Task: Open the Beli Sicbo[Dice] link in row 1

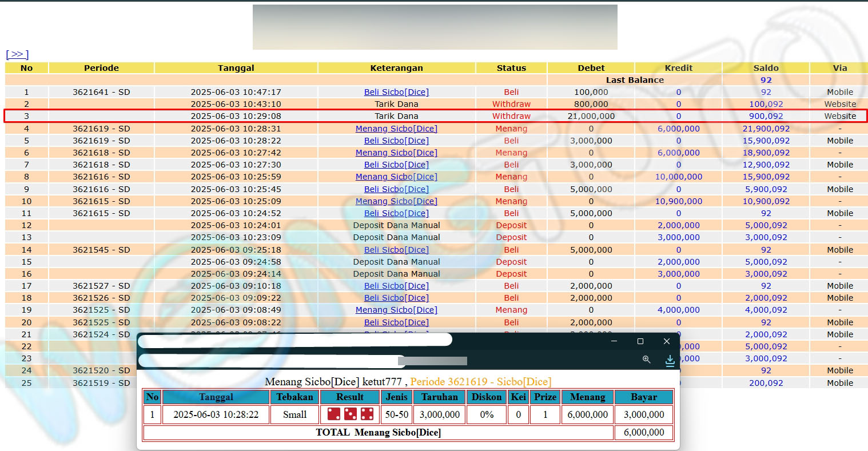Action: (396, 92)
